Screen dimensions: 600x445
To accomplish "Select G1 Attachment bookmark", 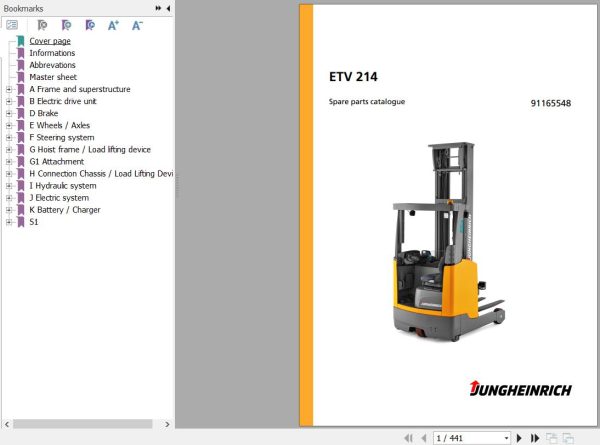I will 56,161.
